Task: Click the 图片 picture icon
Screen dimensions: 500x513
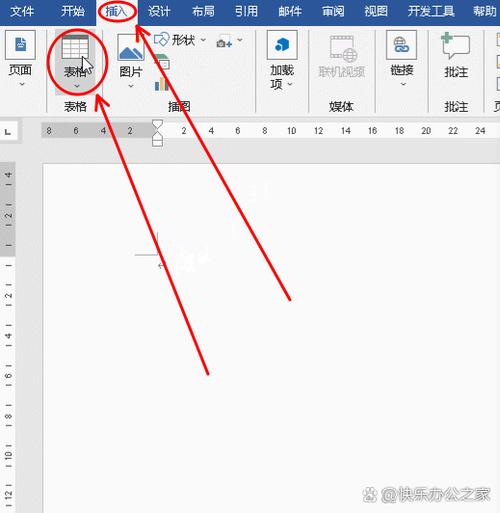Action: point(131,47)
